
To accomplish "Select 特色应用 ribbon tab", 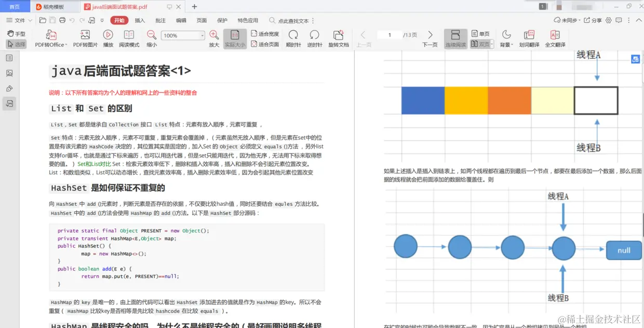I will (248, 20).
